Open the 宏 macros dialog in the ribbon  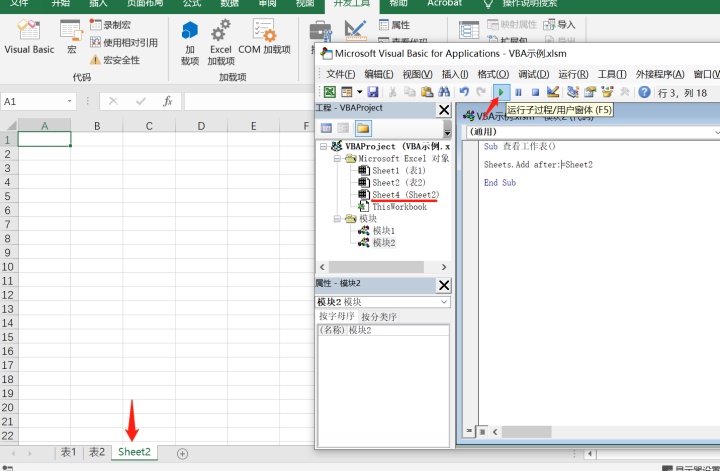tap(71, 37)
